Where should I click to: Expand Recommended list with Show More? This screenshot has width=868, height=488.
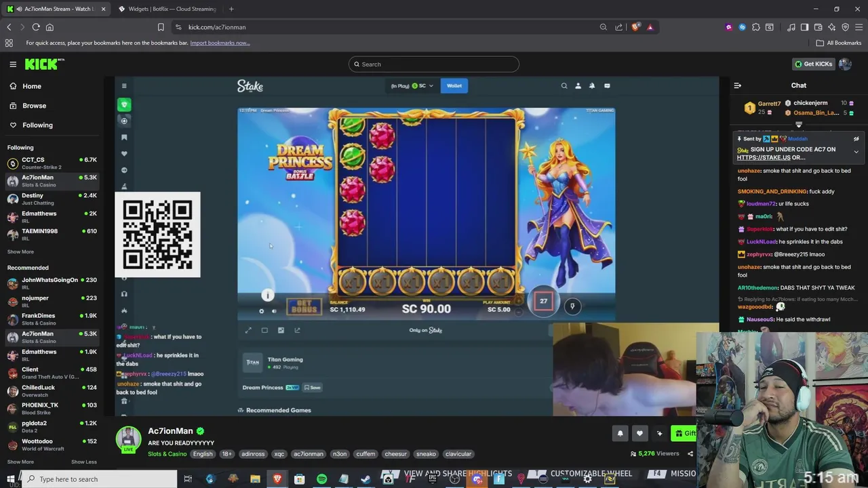click(x=20, y=462)
